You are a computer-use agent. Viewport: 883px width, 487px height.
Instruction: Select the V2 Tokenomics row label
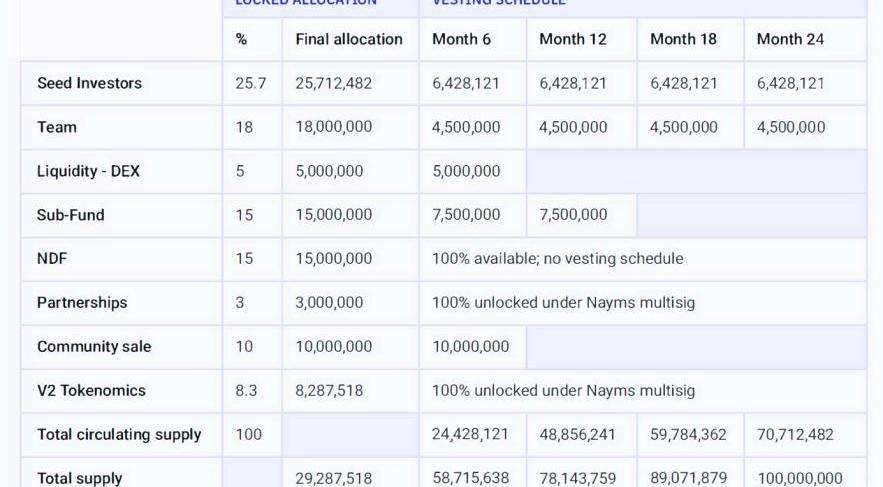[x=91, y=390]
